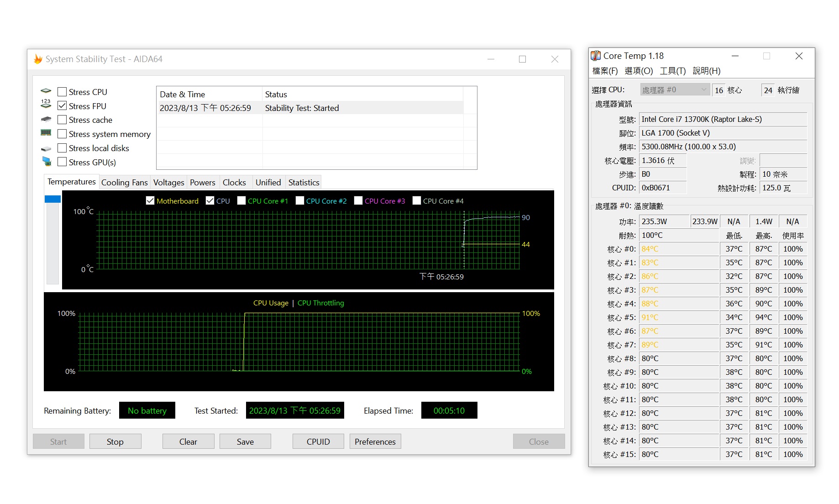This screenshot has width=839, height=504.
Task: Open Preferences
Action: (x=375, y=441)
